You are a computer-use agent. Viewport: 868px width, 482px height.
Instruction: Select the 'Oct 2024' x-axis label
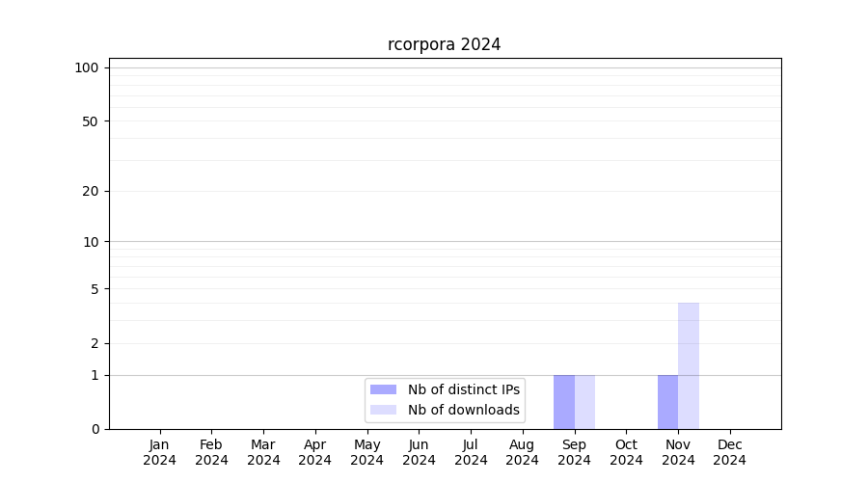point(626,452)
